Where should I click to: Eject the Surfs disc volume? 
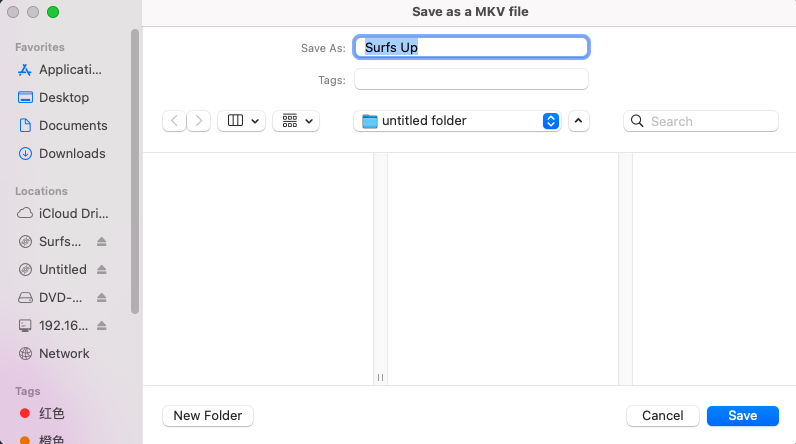[102, 242]
